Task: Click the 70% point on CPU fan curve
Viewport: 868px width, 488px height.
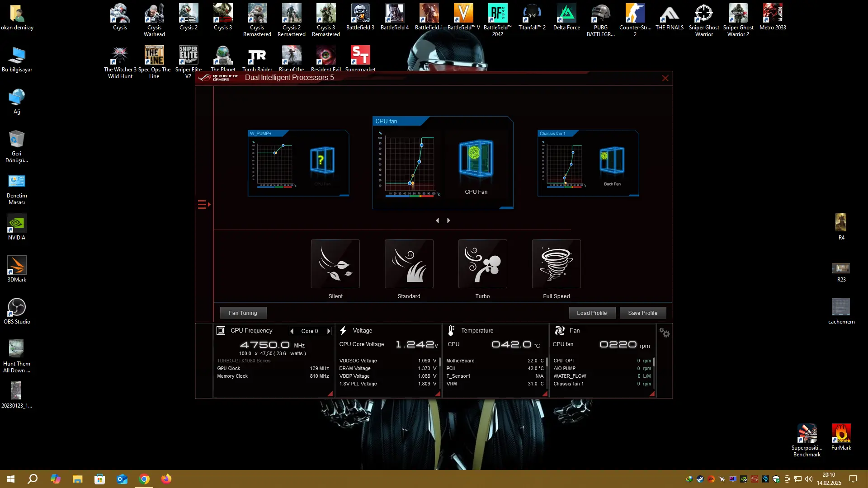Action: (419, 162)
